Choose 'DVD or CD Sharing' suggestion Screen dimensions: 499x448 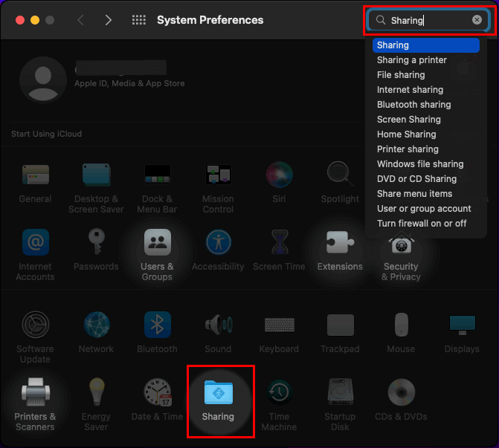click(416, 179)
